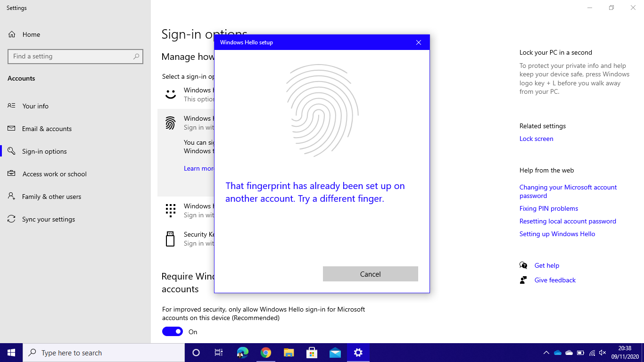This screenshot has width=644, height=362.
Task: Open the Windows Start menu
Action: 11,353
